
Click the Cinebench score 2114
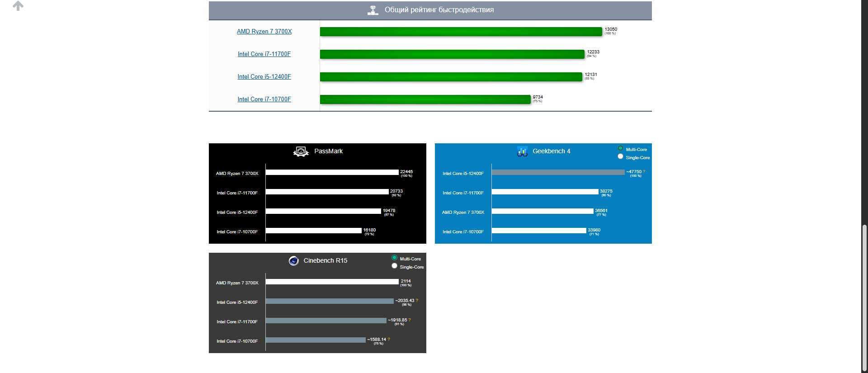[x=406, y=281]
